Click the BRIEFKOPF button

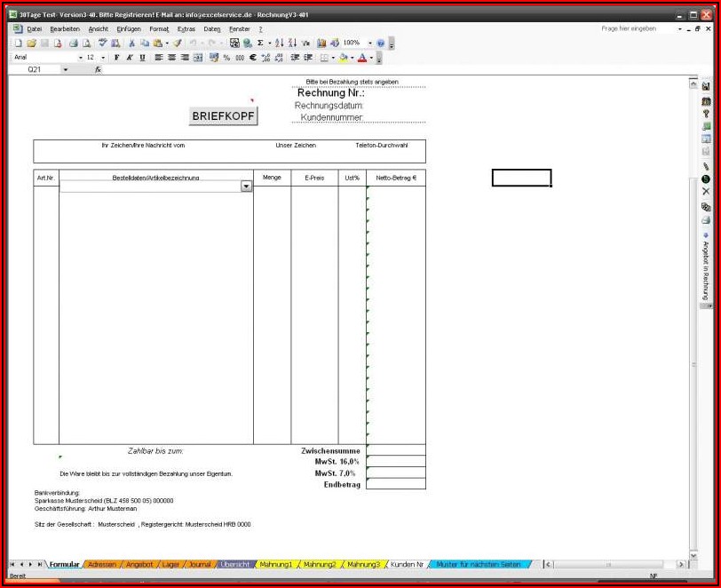click(x=224, y=116)
